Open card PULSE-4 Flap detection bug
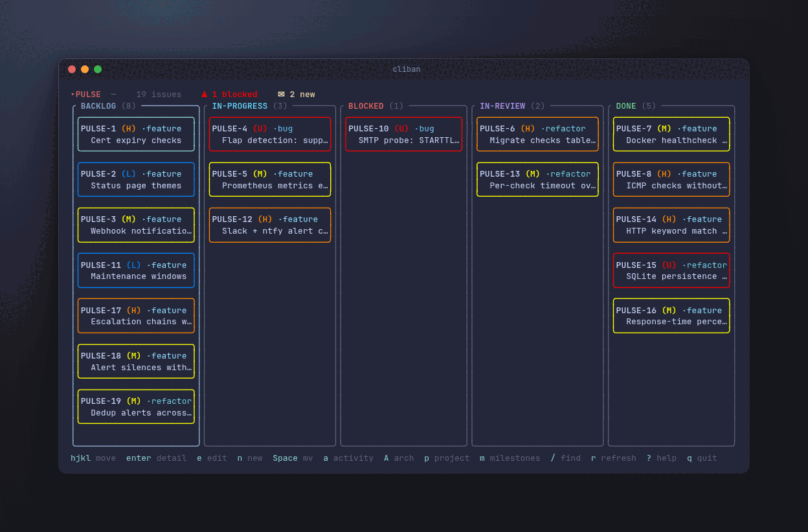808x532 pixels. tap(270, 134)
